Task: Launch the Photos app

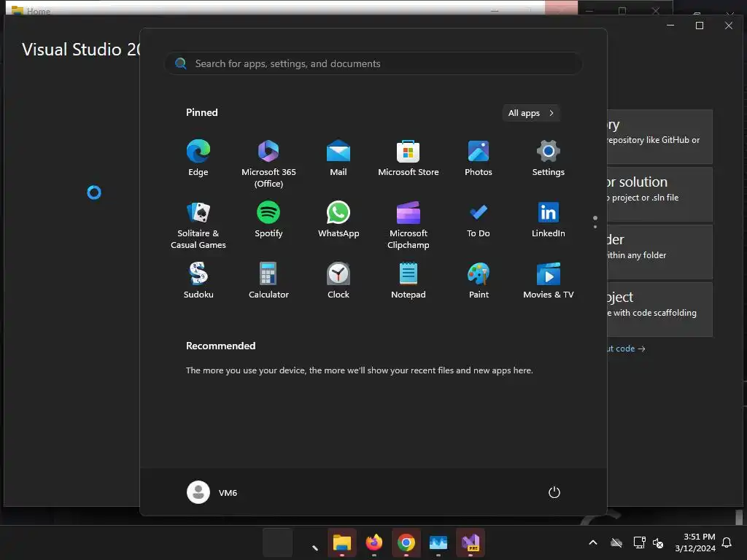Action: pos(479,158)
